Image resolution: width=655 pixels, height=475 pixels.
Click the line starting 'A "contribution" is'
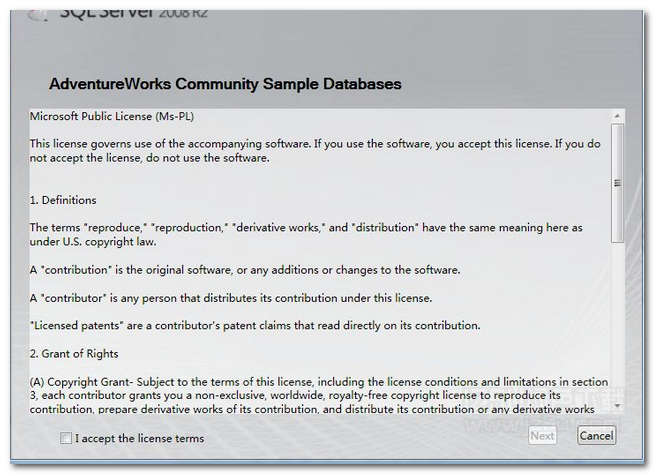(x=245, y=270)
